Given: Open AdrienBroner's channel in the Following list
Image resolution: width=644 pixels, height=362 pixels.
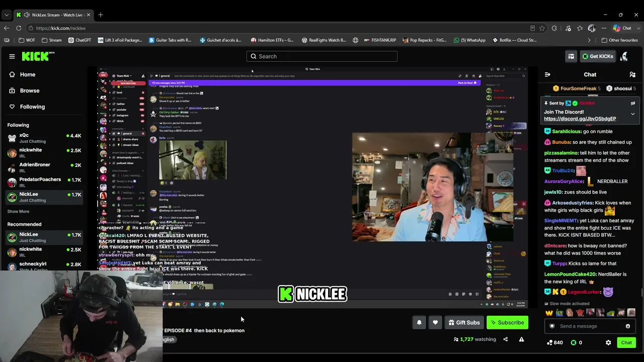Looking at the screenshot, I should point(44,167).
